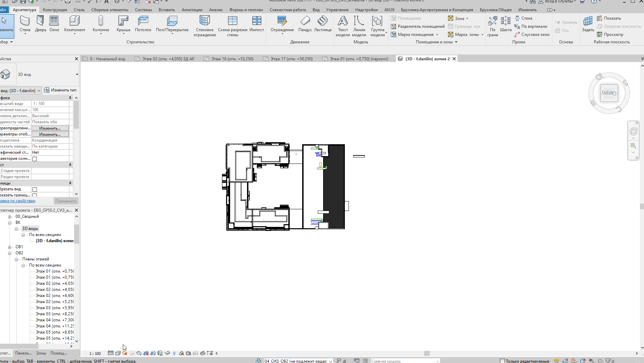Open the Конструкция ribbon tab
This screenshot has height=363, width=644.
click(x=55, y=10)
